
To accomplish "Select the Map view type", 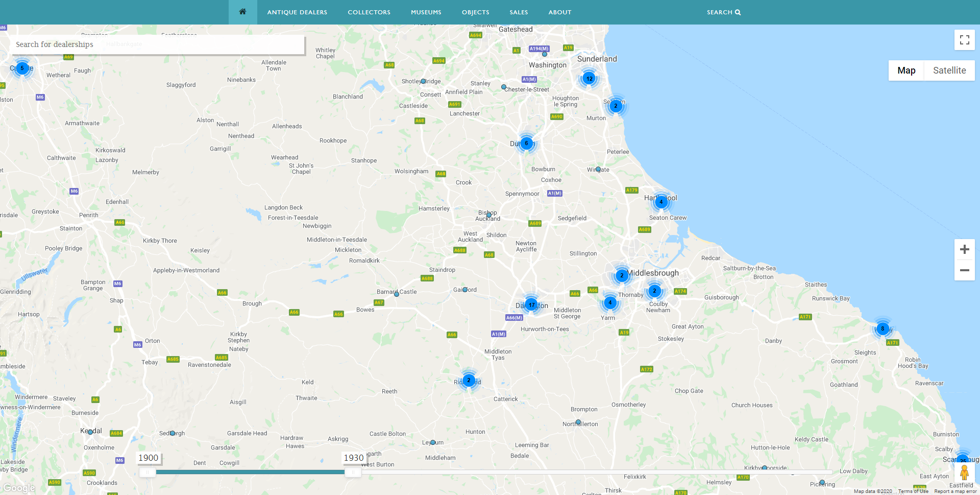I will (x=906, y=70).
